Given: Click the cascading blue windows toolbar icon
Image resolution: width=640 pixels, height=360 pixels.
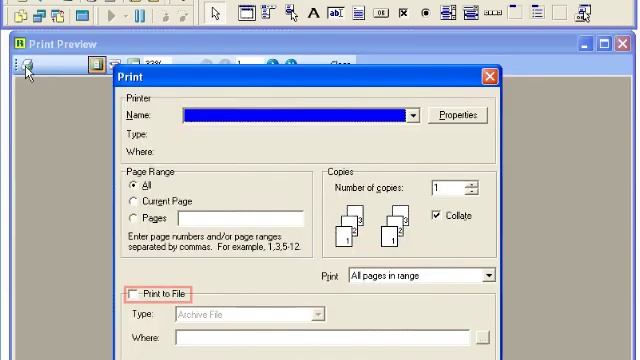Looking at the screenshot, I should 39,16.
